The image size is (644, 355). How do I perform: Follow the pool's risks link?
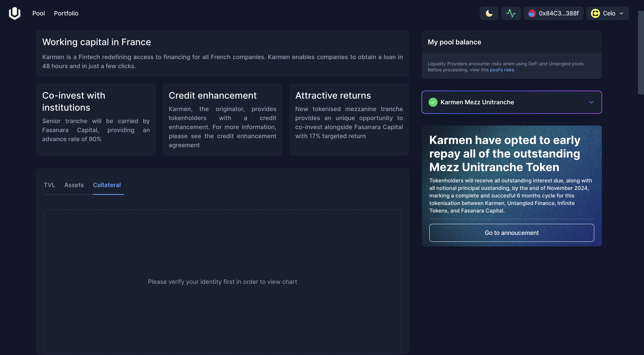coord(502,70)
